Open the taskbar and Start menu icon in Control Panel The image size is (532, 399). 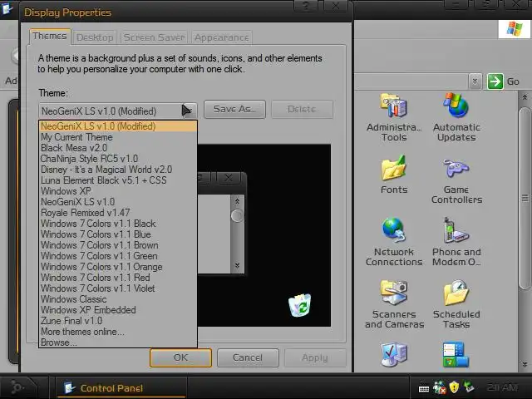point(456,355)
